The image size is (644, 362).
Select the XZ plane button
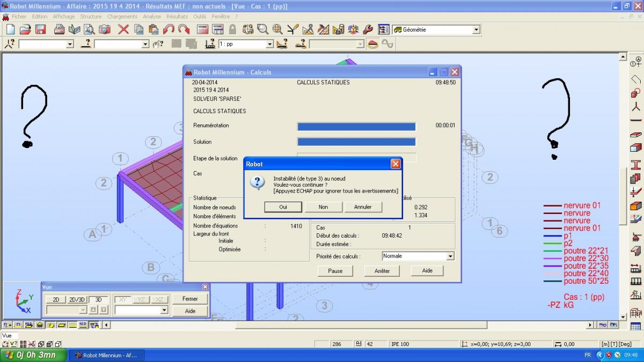(x=159, y=299)
